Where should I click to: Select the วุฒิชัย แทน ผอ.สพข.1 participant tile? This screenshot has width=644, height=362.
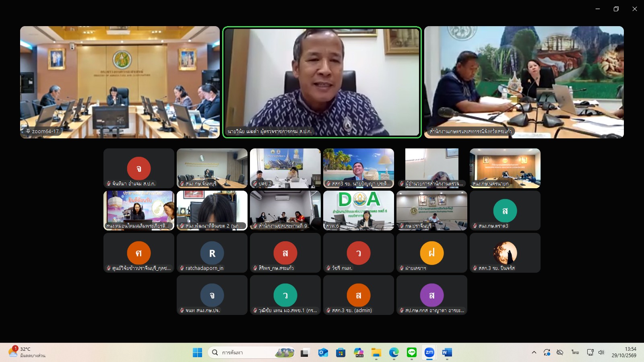click(x=285, y=295)
